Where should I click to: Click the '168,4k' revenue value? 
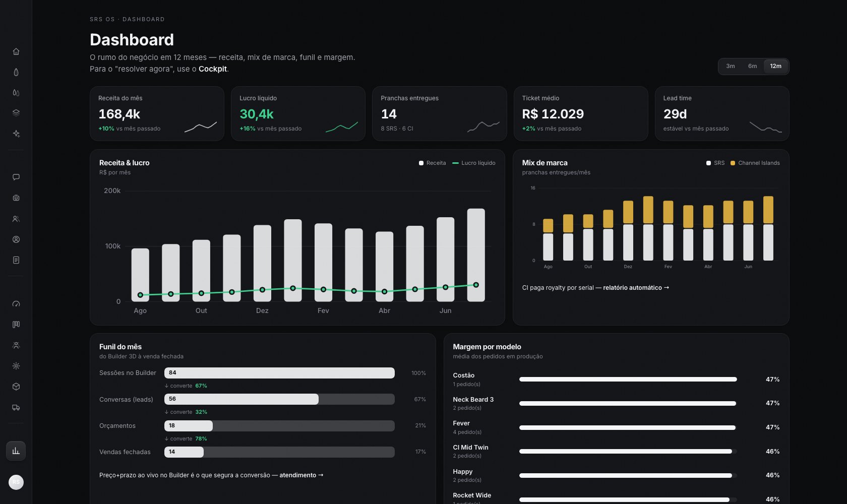119,114
